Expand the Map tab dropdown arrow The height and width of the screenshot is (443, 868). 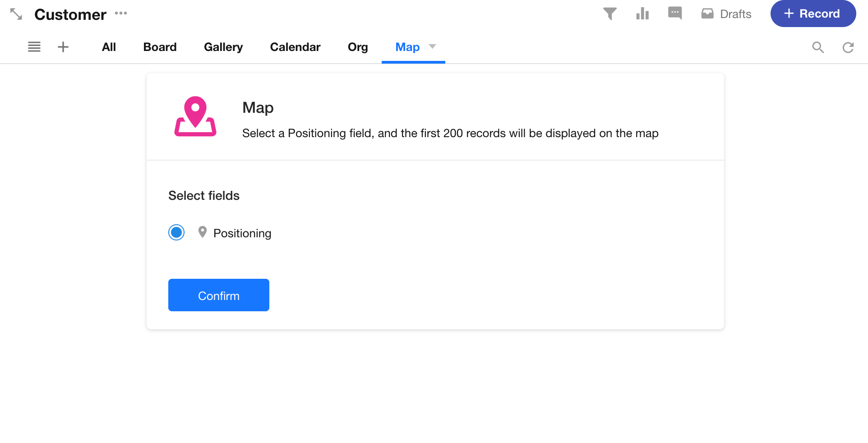[x=432, y=46]
